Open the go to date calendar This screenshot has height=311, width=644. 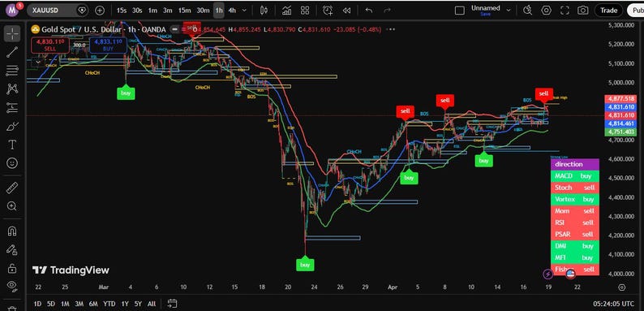coord(173,304)
